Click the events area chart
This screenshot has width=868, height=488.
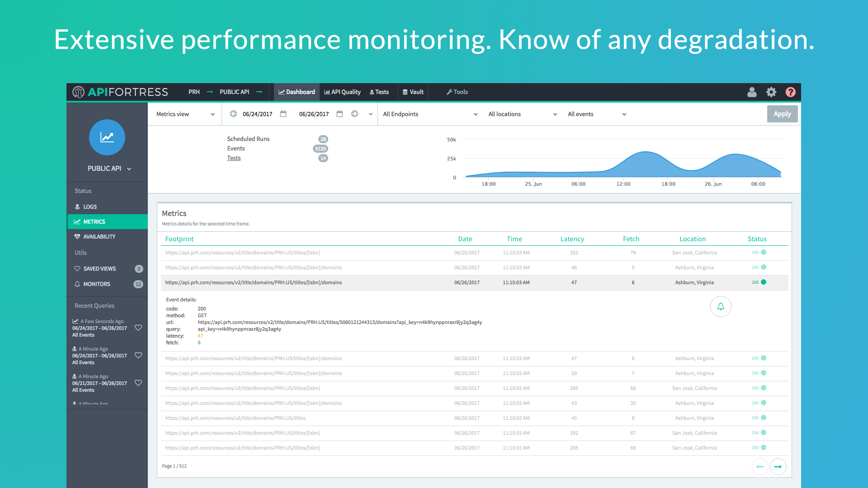coord(623,164)
